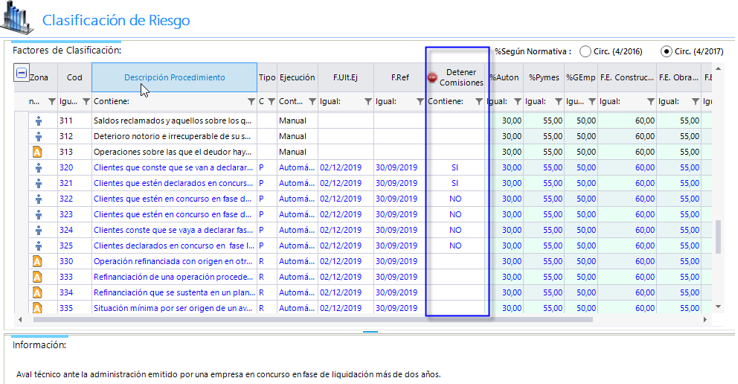Click the F.Ref column header
The height and width of the screenshot is (384, 738).
[400, 77]
